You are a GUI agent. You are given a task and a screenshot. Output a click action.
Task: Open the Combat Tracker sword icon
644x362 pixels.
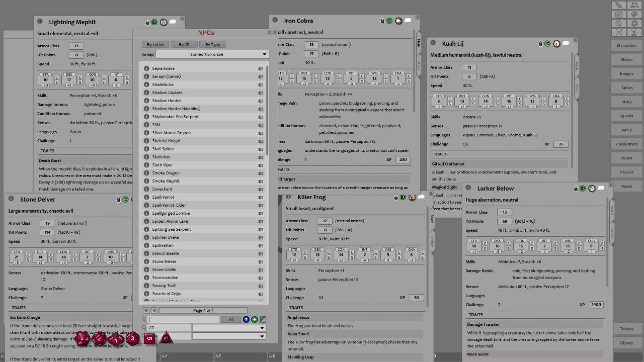coord(619,5)
